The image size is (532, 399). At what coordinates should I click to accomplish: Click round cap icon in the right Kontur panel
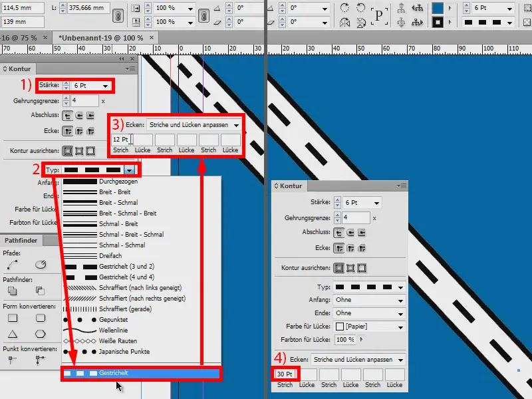(350, 233)
